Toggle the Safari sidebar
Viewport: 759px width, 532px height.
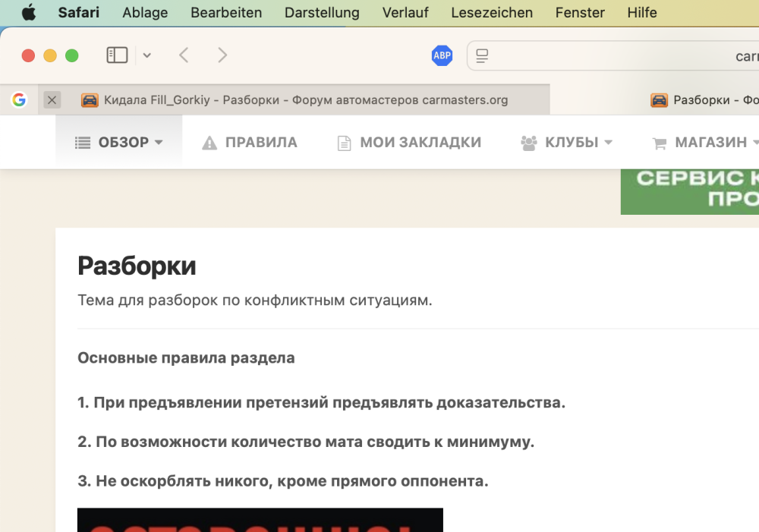[117, 55]
